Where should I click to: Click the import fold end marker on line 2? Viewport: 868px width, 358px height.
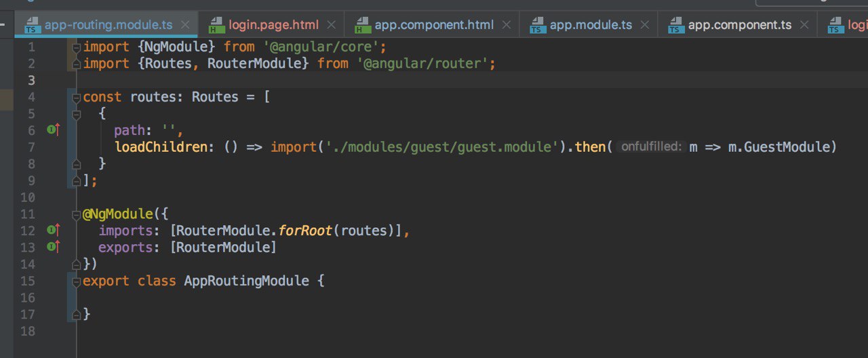click(x=77, y=64)
